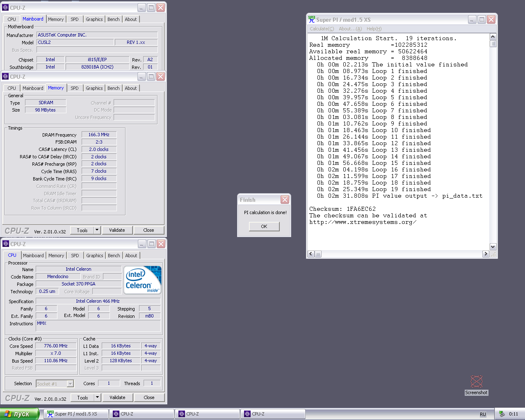The width and height of the screenshot is (525, 420).
Task: Open the About tab in top Mainboard CPU-Z window
Action: click(131, 19)
